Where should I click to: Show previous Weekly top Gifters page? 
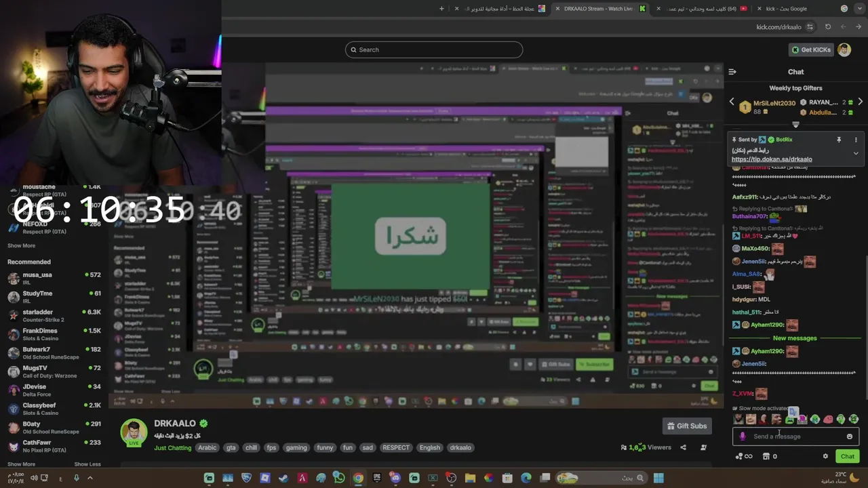[x=732, y=102]
